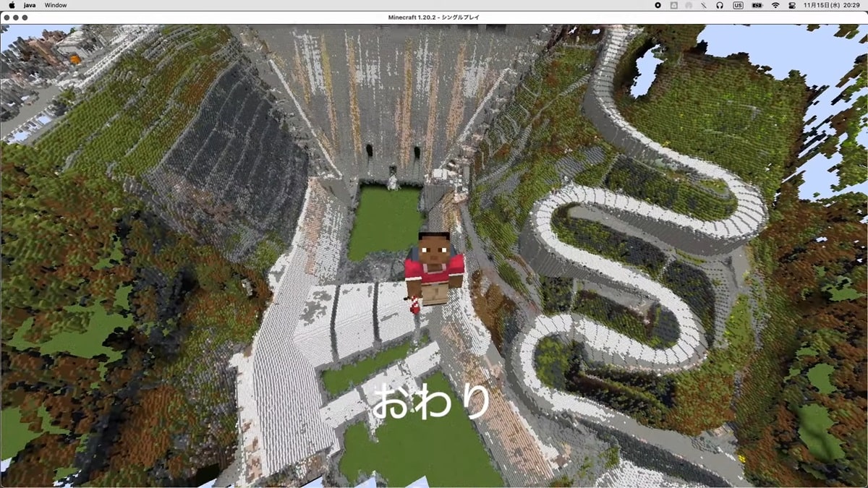
Task: Open Control Center from menu bar
Action: 792,5
